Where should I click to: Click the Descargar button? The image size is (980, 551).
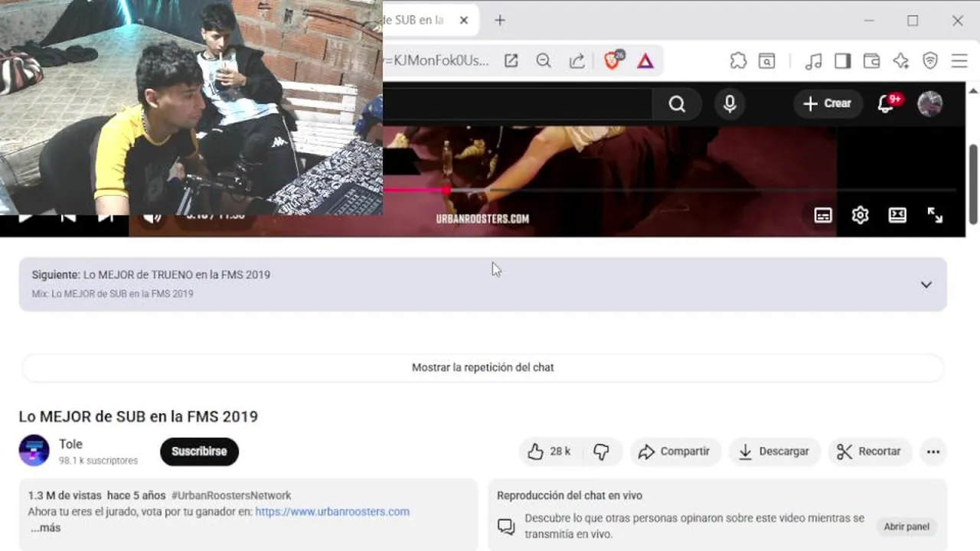tap(774, 452)
